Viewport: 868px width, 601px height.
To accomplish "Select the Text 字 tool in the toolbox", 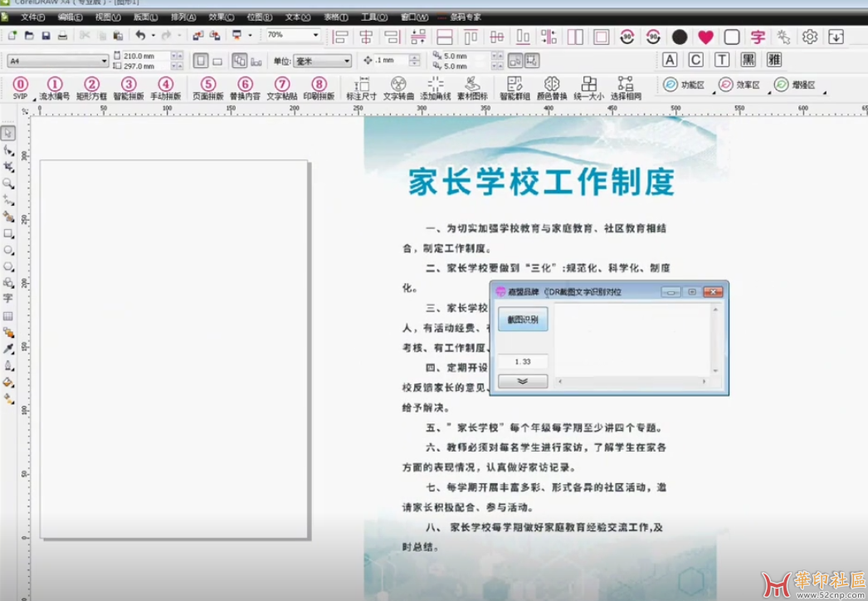I will (8, 299).
